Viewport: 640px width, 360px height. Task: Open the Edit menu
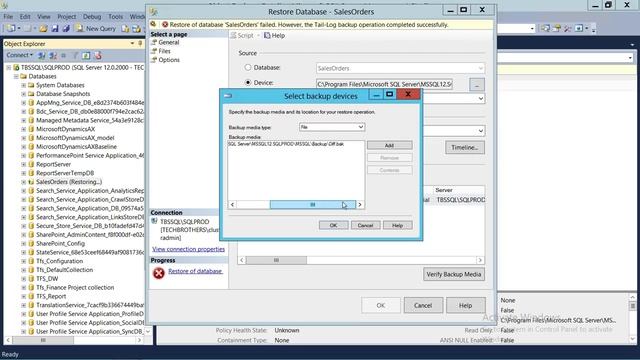pyautogui.click(x=25, y=17)
